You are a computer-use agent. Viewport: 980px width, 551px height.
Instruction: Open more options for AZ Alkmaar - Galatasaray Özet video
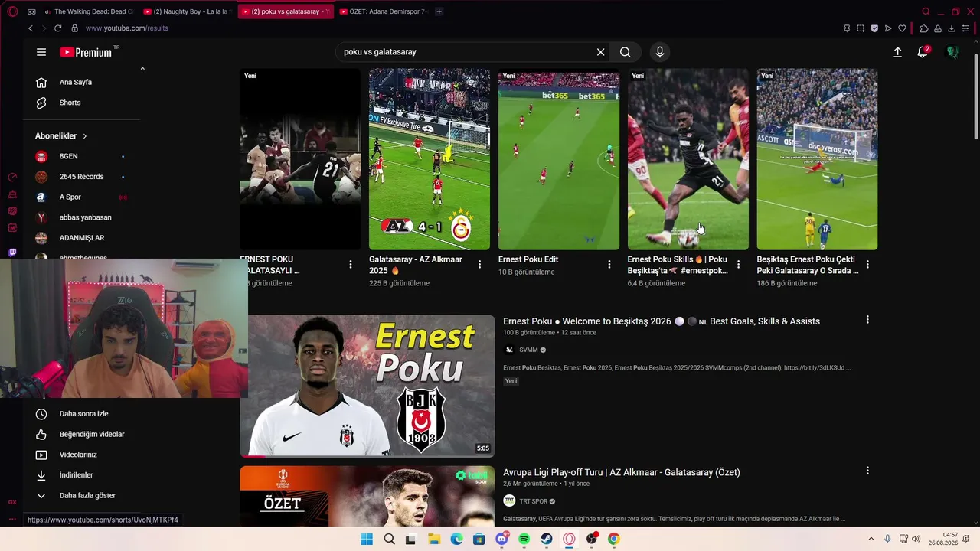867,471
